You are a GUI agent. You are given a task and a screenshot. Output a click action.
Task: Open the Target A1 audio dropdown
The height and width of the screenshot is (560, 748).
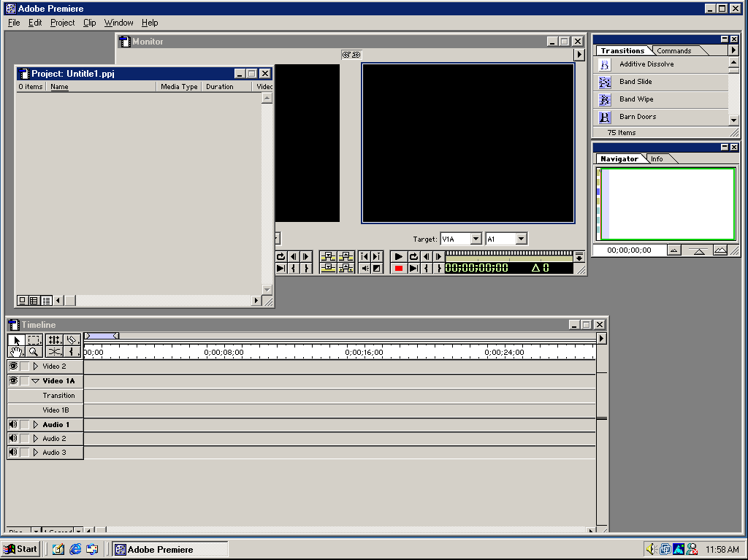click(522, 239)
